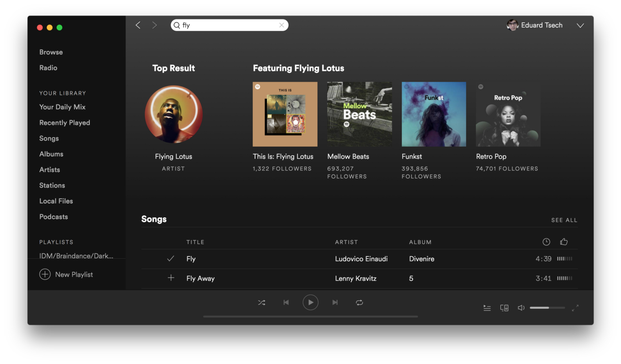Open Your Daily Mix

[x=63, y=107]
